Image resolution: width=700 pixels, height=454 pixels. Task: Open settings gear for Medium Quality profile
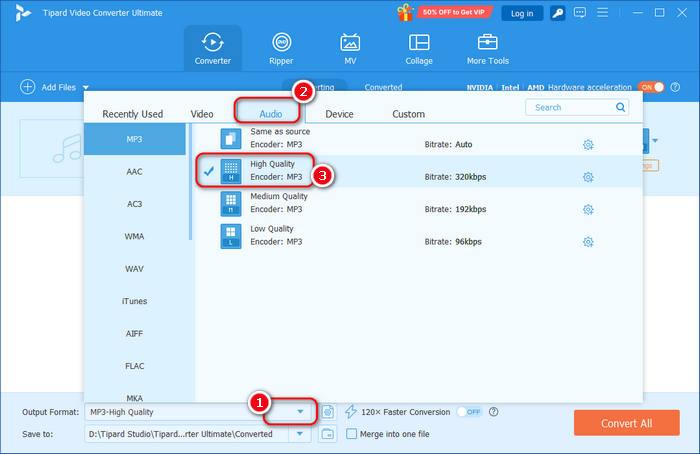point(588,209)
